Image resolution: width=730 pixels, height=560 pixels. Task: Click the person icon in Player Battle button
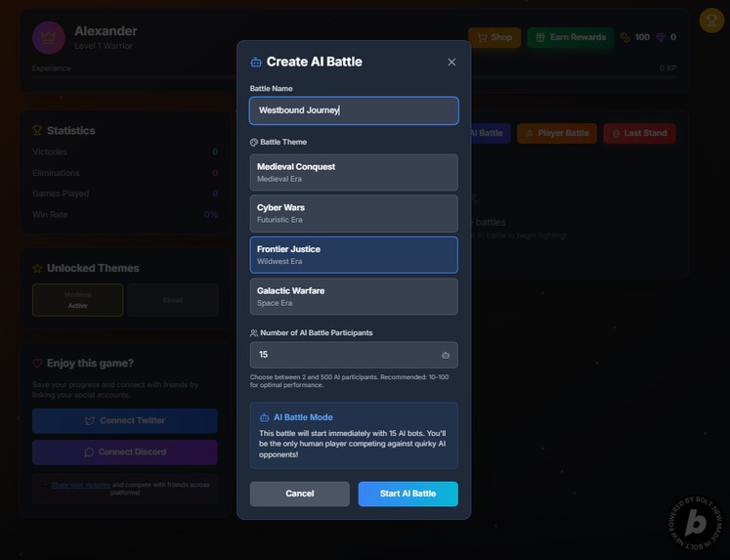pos(530,134)
